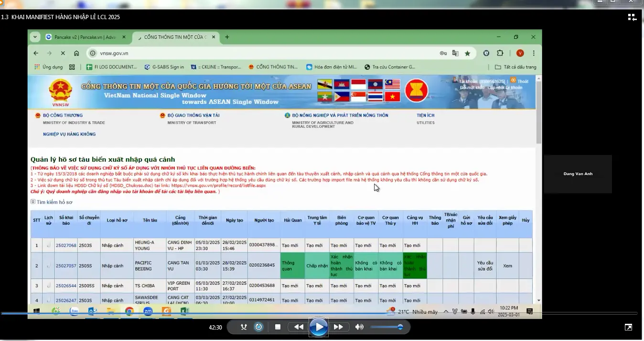Open the TIỆN ÍCH utilities menu
The width and height of the screenshot is (644, 341).
pyautogui.click(x=425, y=115)
